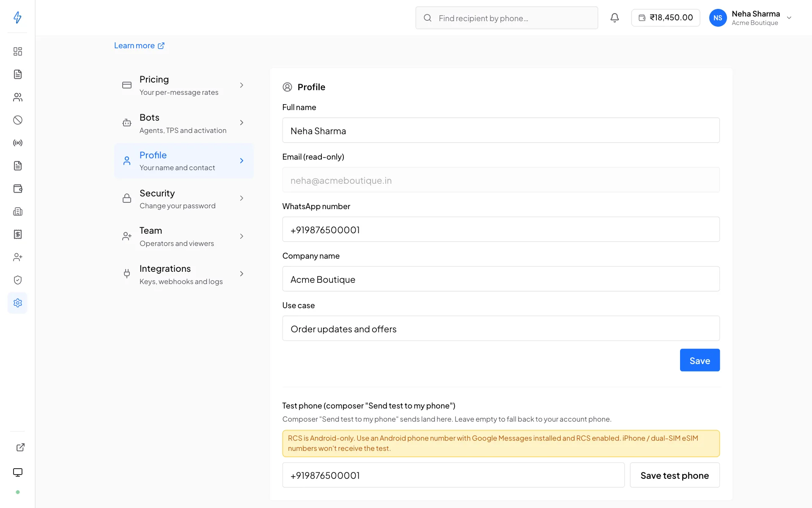Click the WhatsApp number field

(501, 229)
